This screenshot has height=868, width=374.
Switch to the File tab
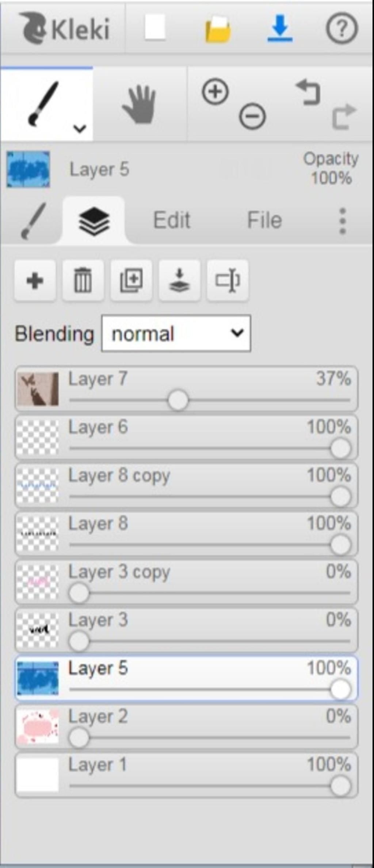264,220
